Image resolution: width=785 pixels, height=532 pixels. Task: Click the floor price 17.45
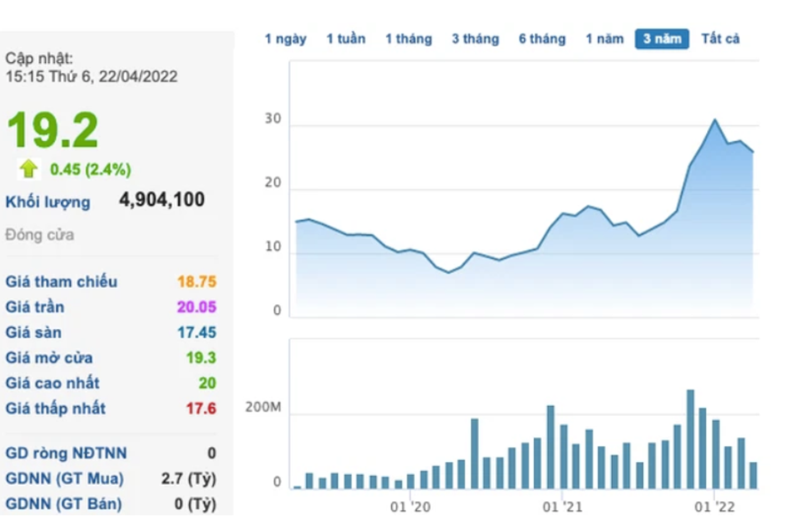coord(197,332)
